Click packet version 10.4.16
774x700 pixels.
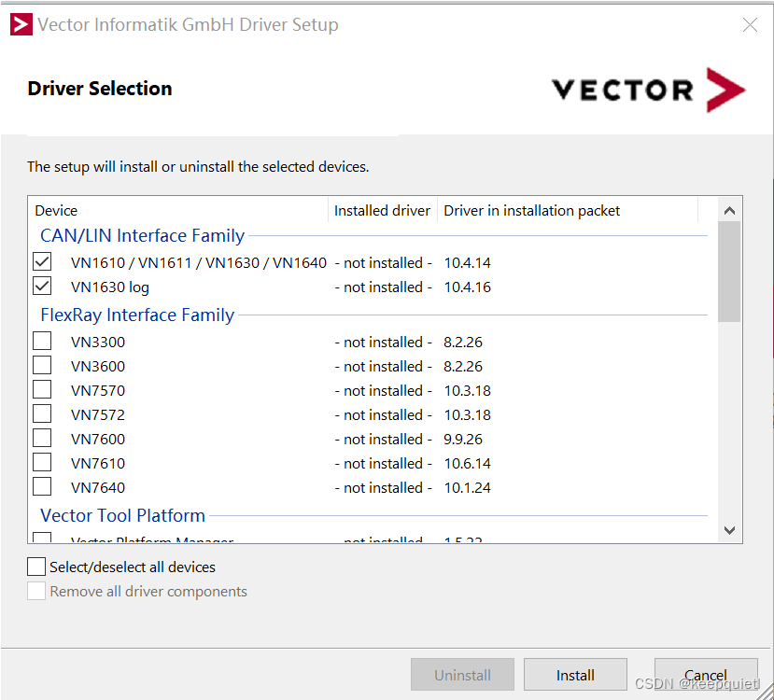[467, 287]
